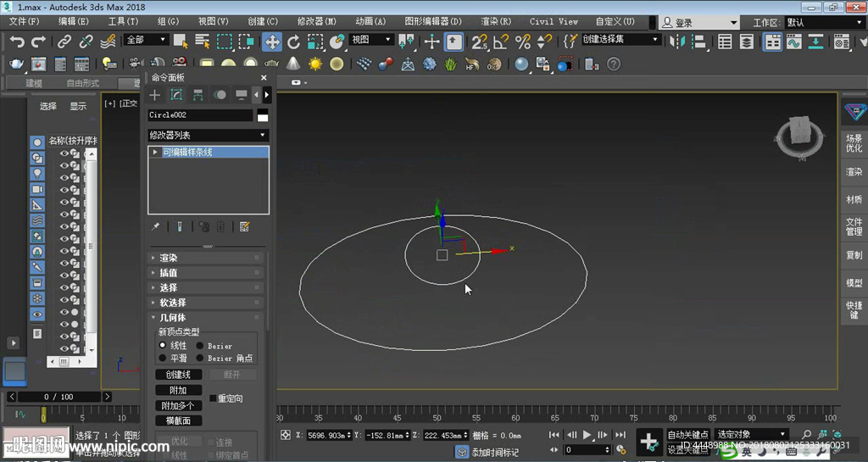Image resolution: width=868 pixels, height=462 pixels.
Task: Choose Rectangular Selection Region icon
Action: [x=224, y=42]
